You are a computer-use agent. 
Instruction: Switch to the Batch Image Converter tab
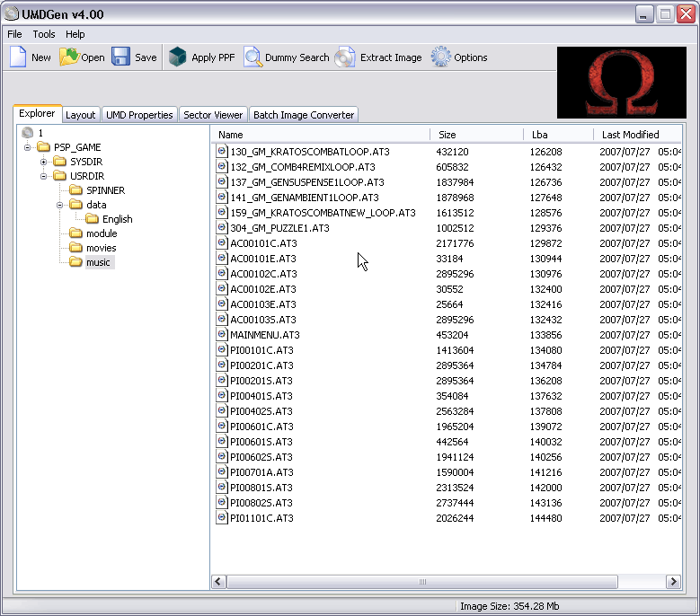coord(304,115)
